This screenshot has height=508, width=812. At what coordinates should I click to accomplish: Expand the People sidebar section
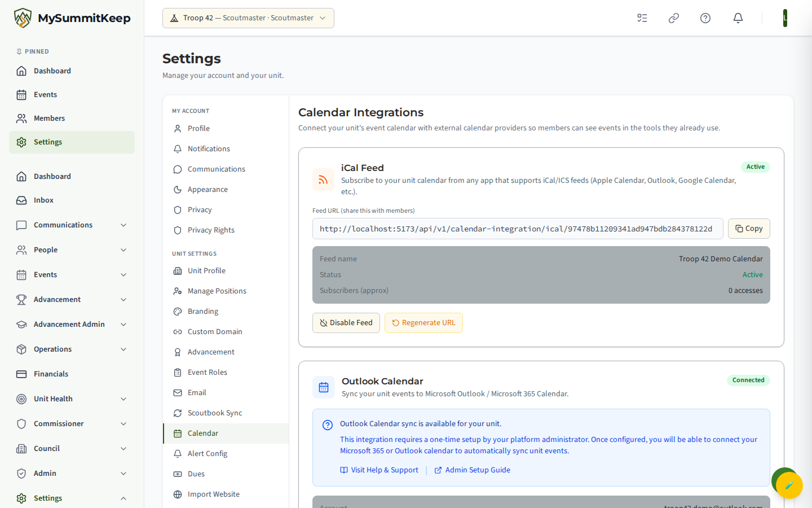[x=72, y=250]
